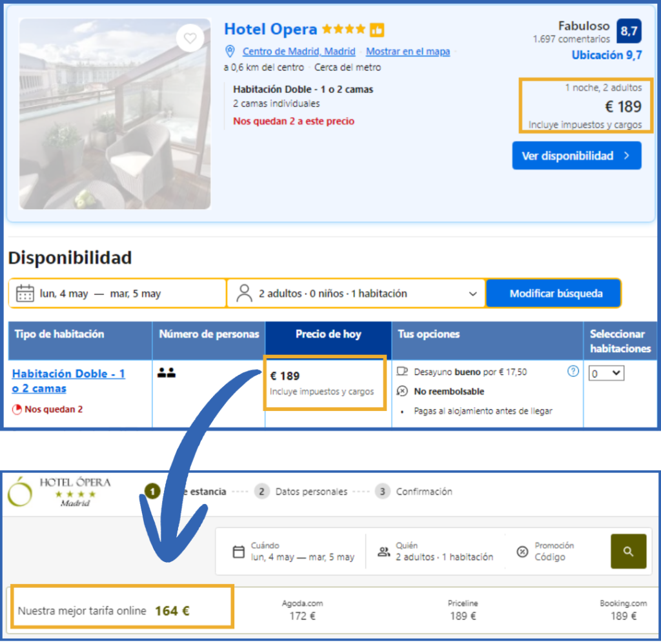661x644 pixels.
Task: Click the calendar icon in availability date field
Action: [x=24, y=292]
